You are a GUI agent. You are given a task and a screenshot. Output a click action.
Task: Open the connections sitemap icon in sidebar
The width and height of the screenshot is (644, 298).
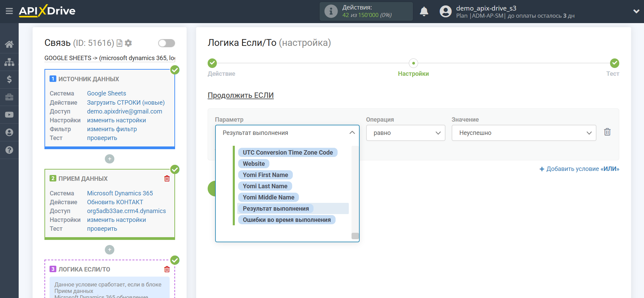(x=9, y=62)
